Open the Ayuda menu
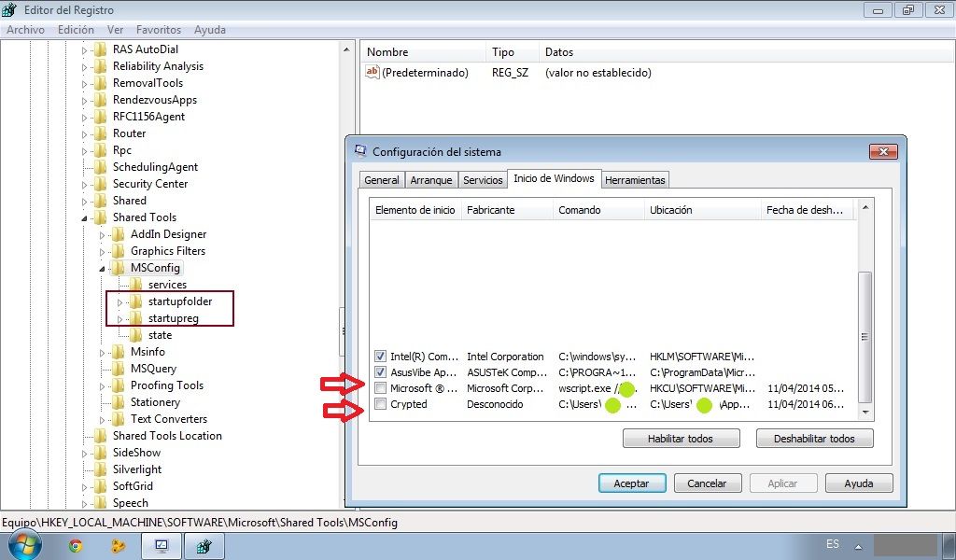Viewport: 956px width, 560px height. coord(210,29)
